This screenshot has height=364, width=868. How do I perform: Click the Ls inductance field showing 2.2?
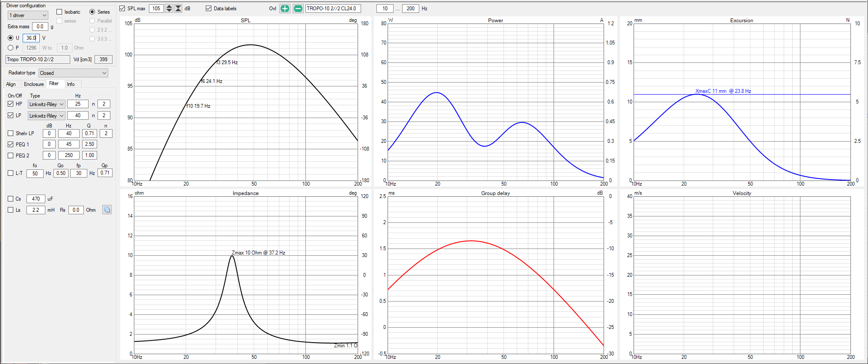point(36,210)
